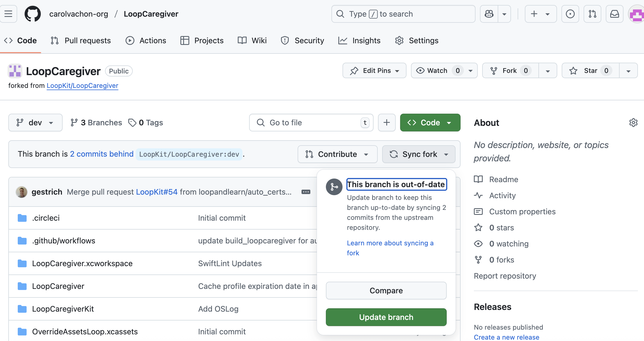Switch to the Code tab
The image size is (644, 341).
(21, 40)
